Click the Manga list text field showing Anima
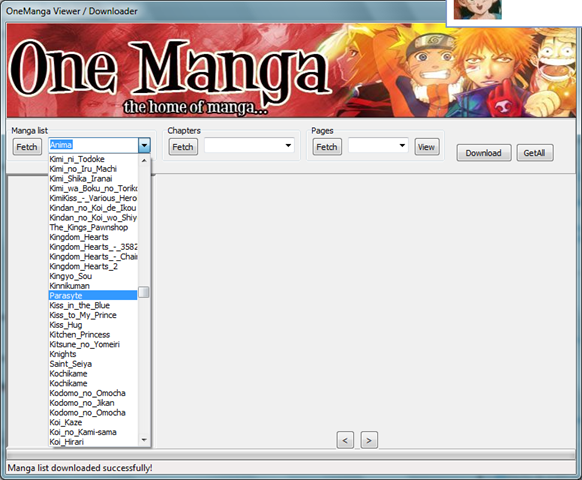 [x=94, y=145]
